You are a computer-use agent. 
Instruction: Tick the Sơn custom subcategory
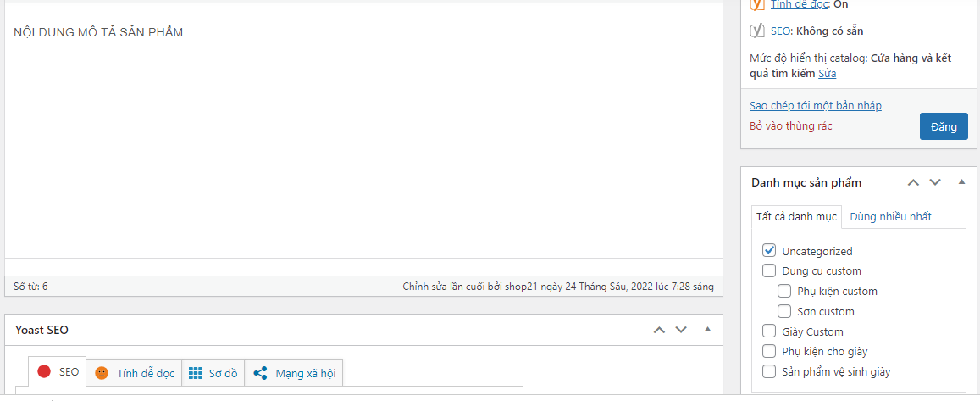click(784, 311)
